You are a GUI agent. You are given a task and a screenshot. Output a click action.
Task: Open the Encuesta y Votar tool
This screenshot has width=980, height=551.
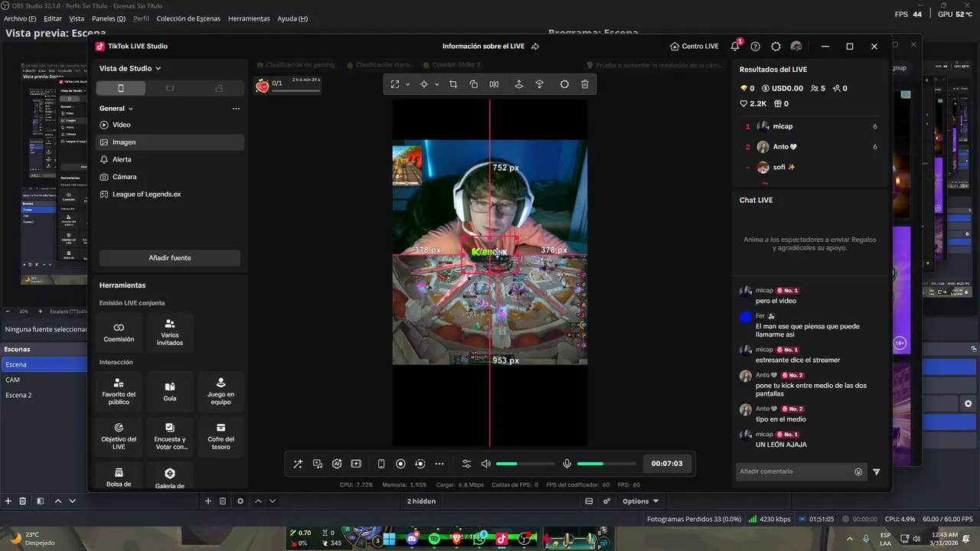pyautogui.click(x=170, y=437)
